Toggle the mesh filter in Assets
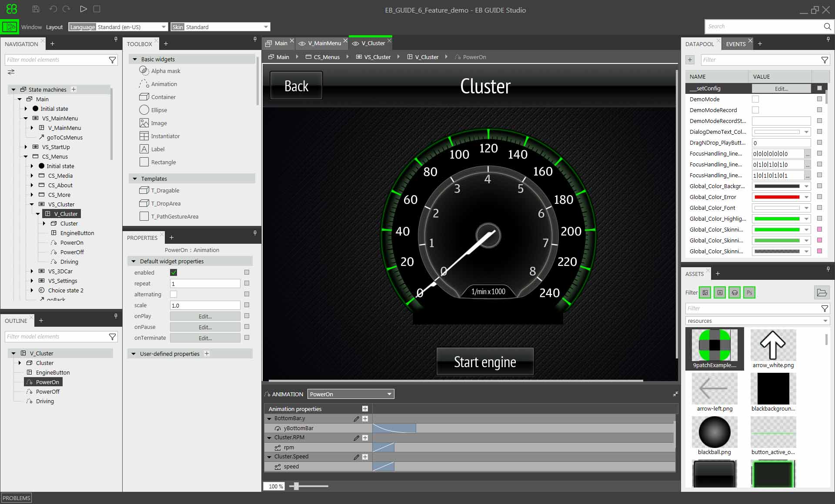Image resolution: width=835 pixels, height=504 pixels. [735, 293]
